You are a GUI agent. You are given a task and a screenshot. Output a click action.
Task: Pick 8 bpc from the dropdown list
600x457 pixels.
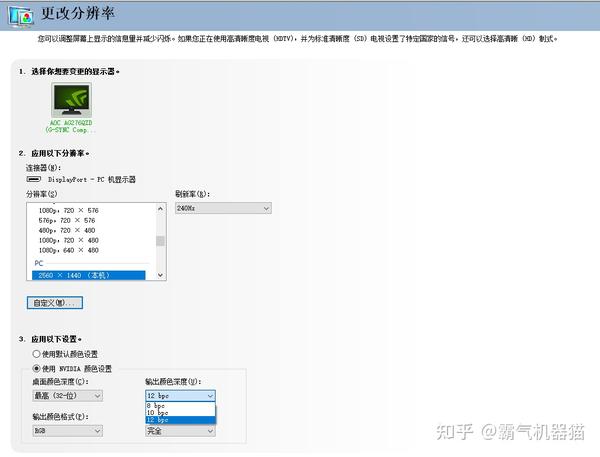[x=180, y=405]
